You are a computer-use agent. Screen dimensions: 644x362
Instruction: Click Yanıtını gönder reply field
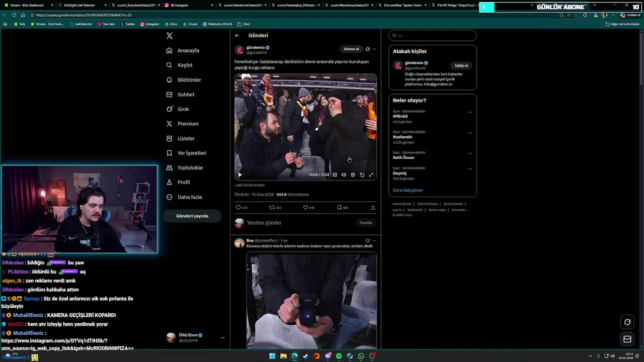point(299,223)
